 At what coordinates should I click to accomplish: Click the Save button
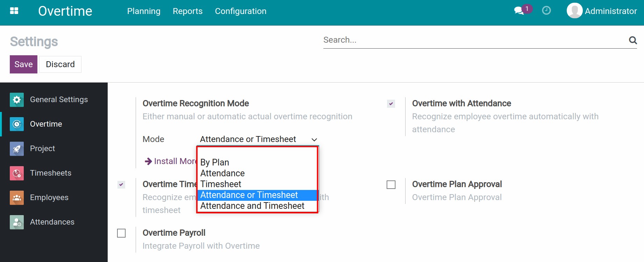(23, 64)
